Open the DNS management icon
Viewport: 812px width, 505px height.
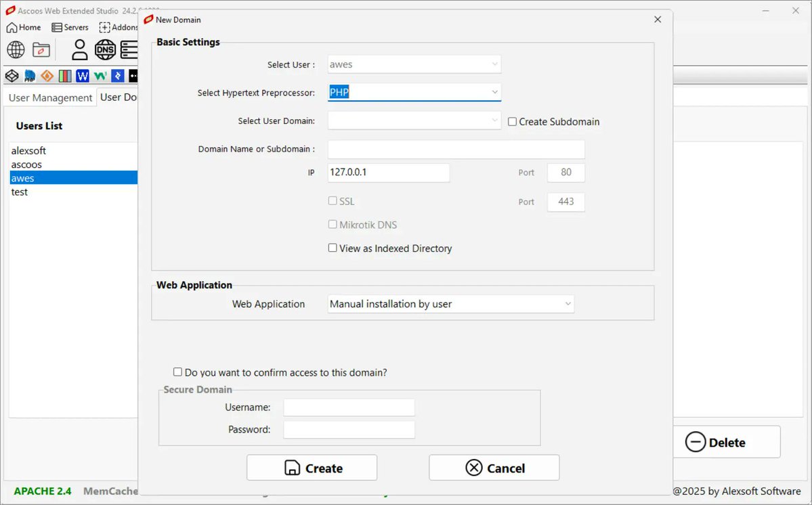pyautogui.click(x=105, y=49)
